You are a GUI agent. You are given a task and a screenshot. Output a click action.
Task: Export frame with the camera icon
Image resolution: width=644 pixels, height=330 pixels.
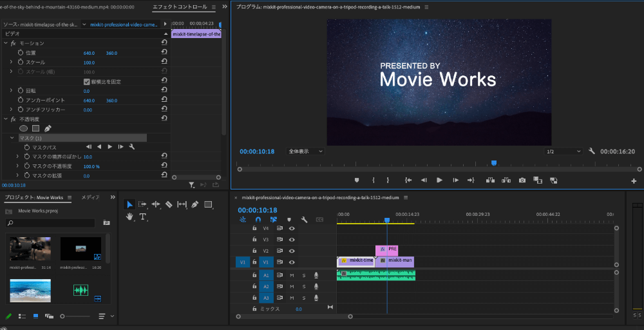coord(522,180)
